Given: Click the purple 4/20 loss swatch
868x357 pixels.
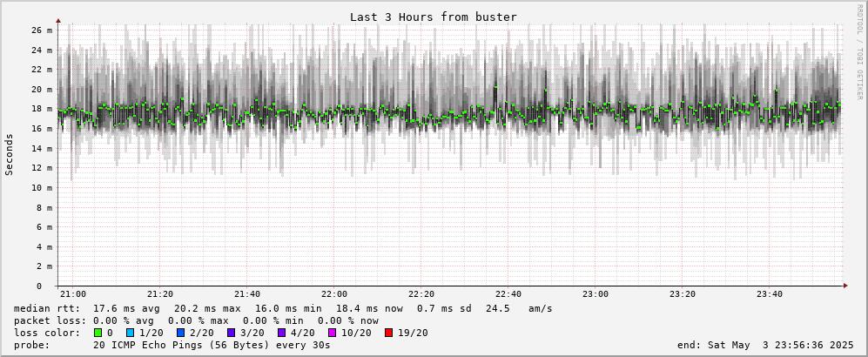Looking at the screenshot, I should coord(281,333).
